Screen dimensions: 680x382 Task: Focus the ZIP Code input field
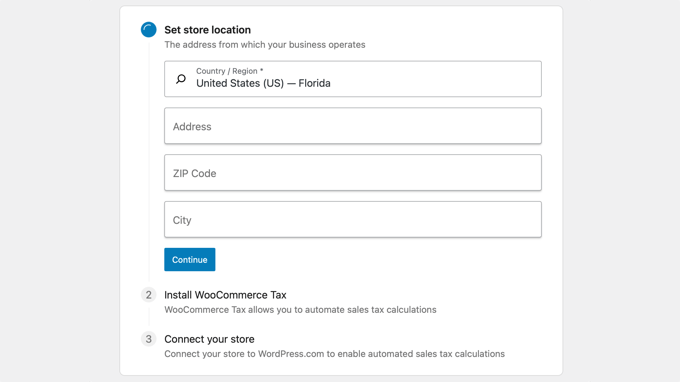pyautogui.click(x=353, y=173)
